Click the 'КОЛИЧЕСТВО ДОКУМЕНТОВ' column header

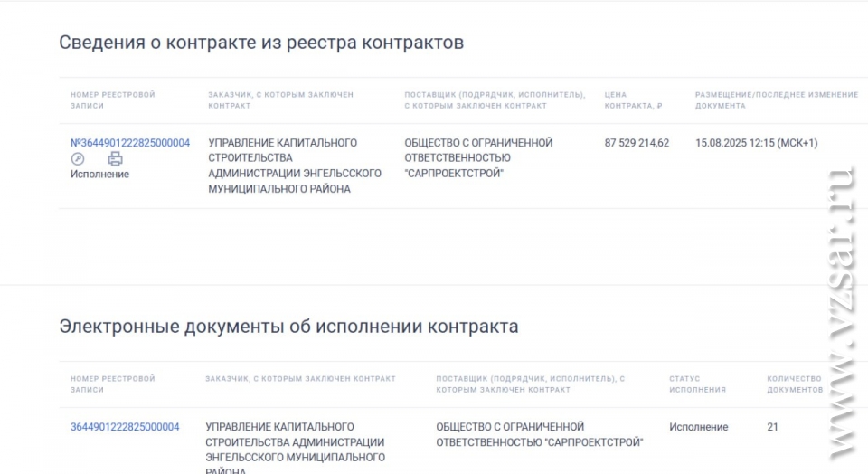[795, 384]
